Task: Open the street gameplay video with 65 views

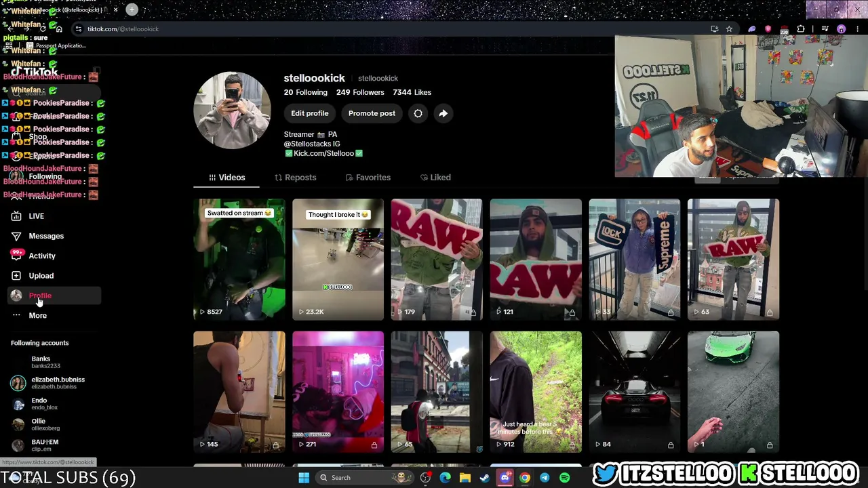Action: pyautogui.click(x=437, y=392)
